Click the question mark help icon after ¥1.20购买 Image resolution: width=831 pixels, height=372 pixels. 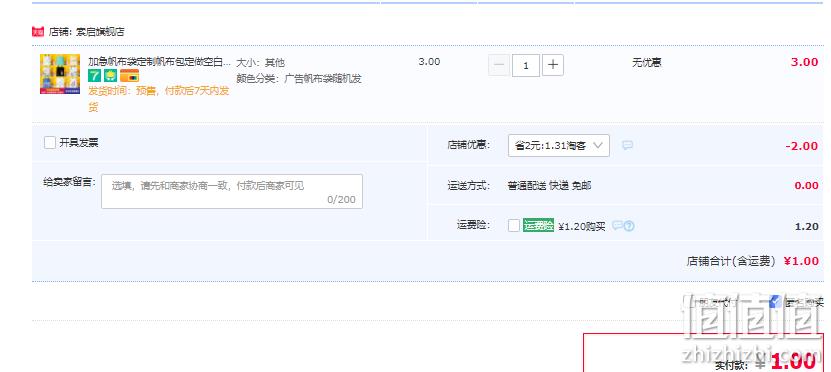pyautogui.click(x=629, y=226)
